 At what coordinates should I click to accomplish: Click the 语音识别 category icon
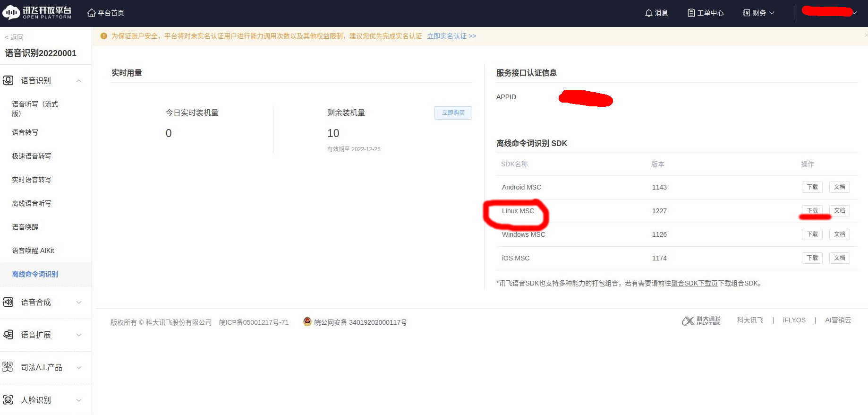8,80
